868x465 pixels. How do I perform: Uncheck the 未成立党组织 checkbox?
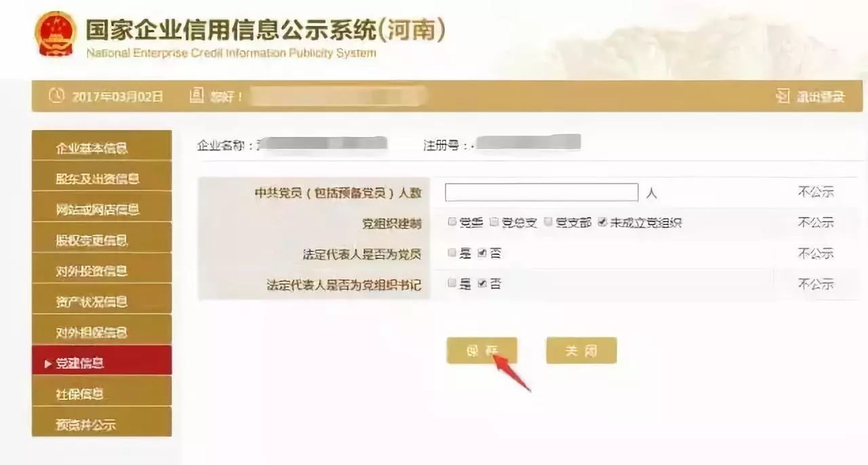(603, 222)
